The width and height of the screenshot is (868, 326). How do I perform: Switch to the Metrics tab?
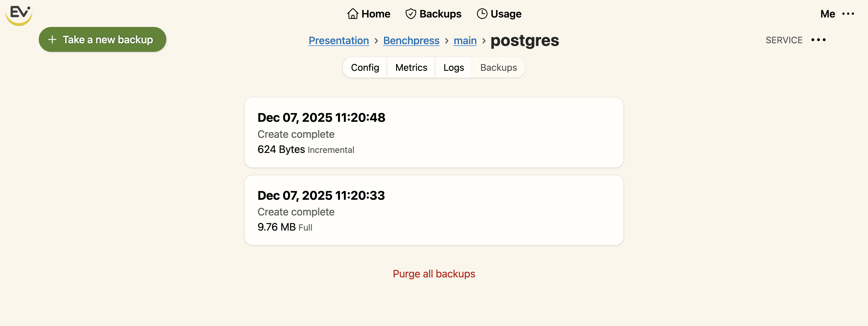411,68
